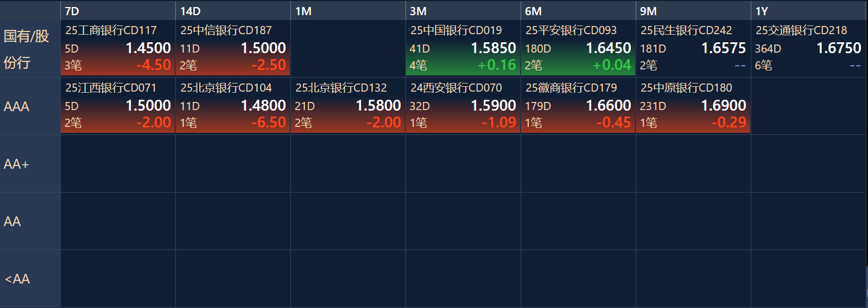Select the 9M tenor column header

coord(693,11)
